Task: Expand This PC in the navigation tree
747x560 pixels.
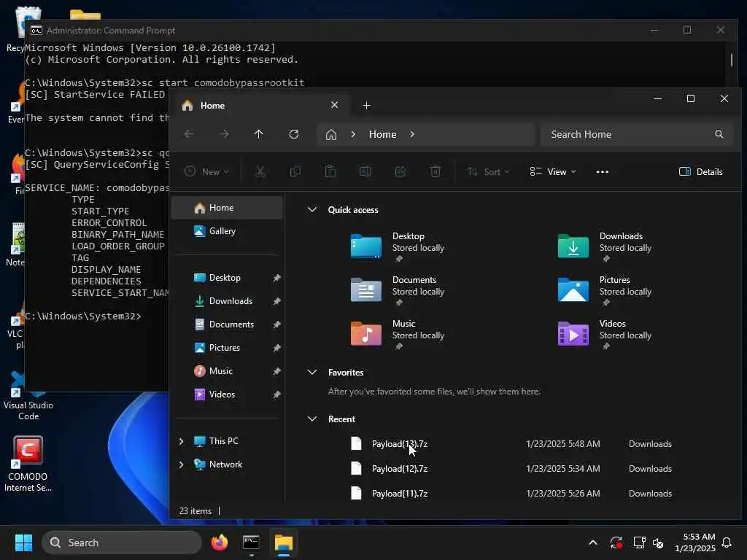Action: click(x=182, y=441)
